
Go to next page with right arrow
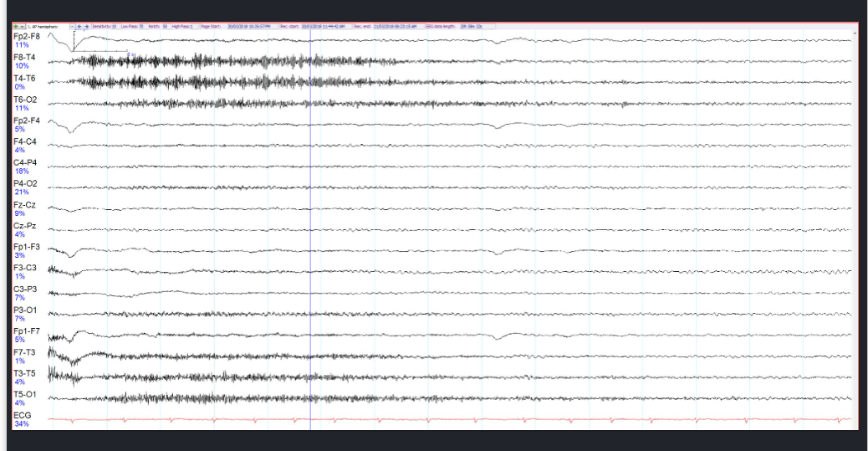click(86, 26)
